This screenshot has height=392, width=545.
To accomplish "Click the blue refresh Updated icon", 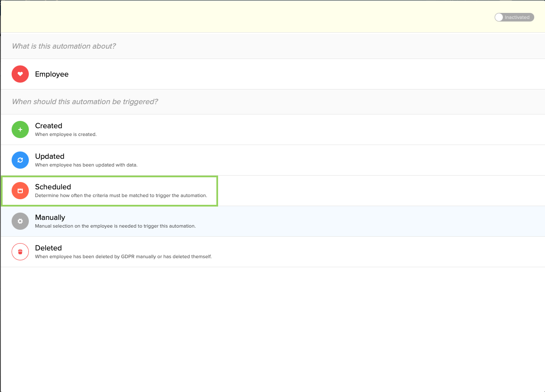I will [20, 160].
